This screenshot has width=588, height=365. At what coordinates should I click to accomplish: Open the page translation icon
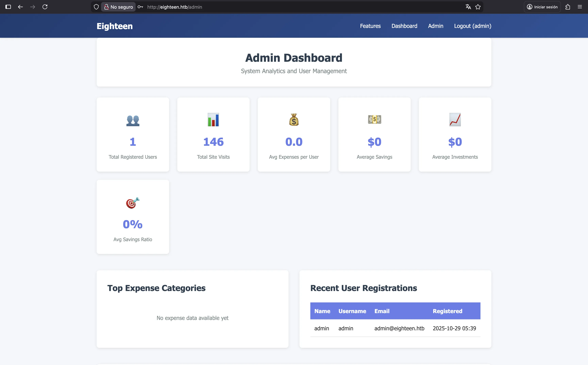tap(468, 7)
